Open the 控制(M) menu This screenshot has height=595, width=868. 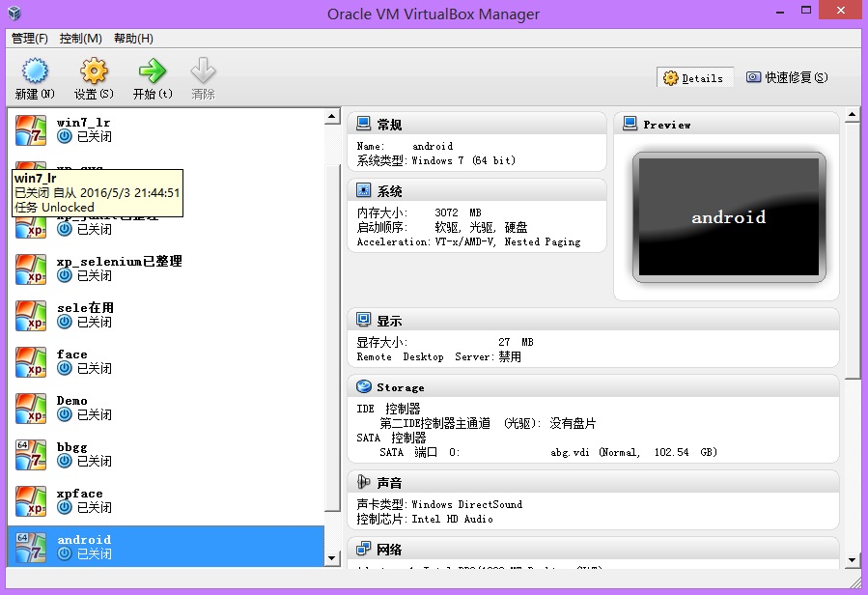pos(81,39)
